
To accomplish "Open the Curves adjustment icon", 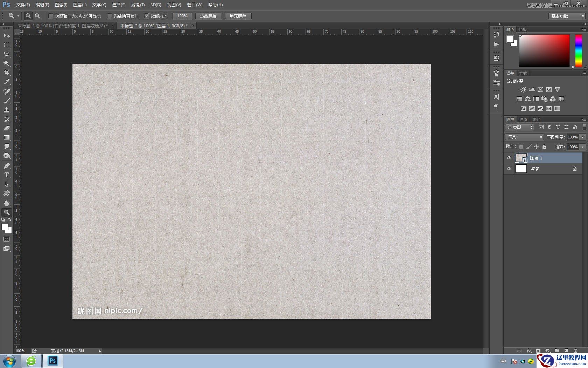I will point(540,89).
